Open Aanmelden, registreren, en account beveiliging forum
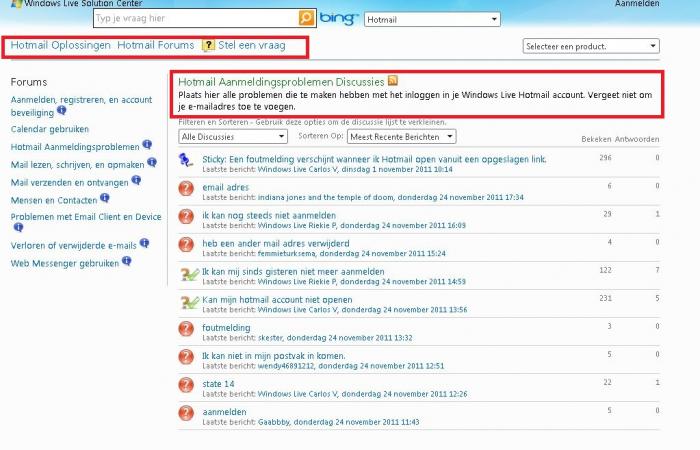Viewport: 700px width, 450px height. (x=81, y=106)
